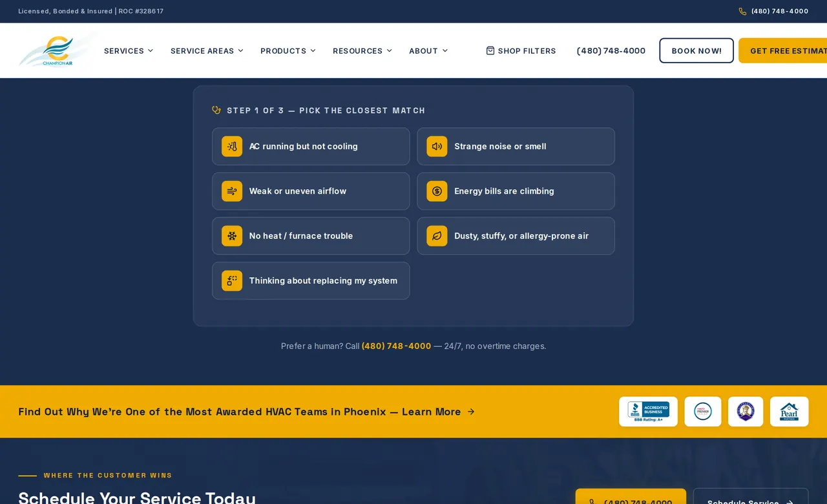The image size is (827, 504).
Task: Click Where The Customer Wins label
Action: pos(108,476)
